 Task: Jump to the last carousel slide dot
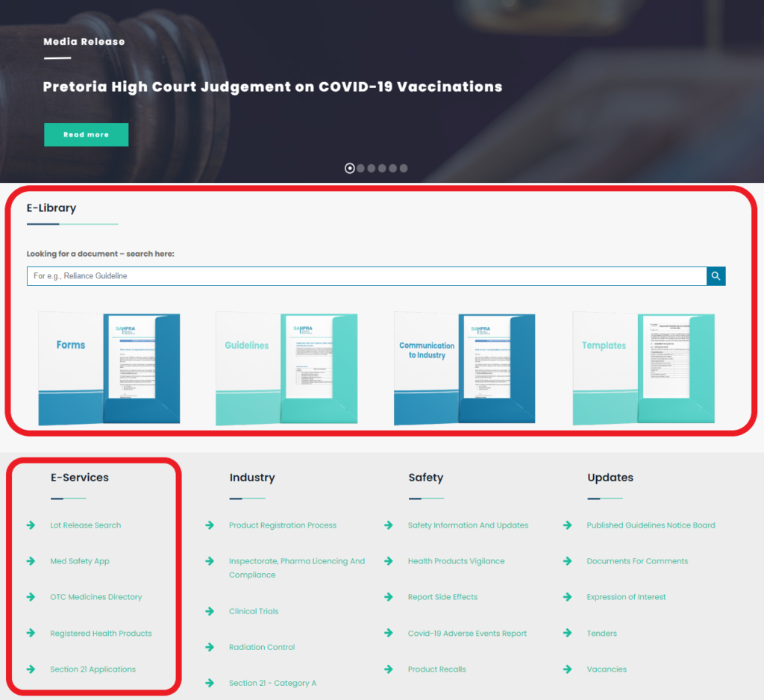(x=404, y=169)
